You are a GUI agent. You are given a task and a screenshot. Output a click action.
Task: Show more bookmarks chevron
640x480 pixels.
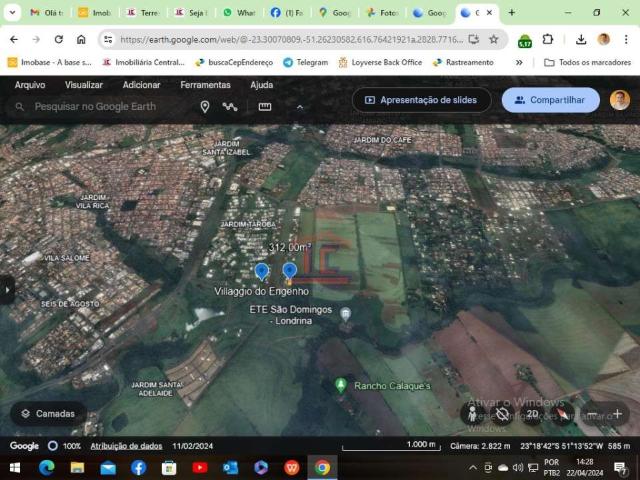point(519,62)
